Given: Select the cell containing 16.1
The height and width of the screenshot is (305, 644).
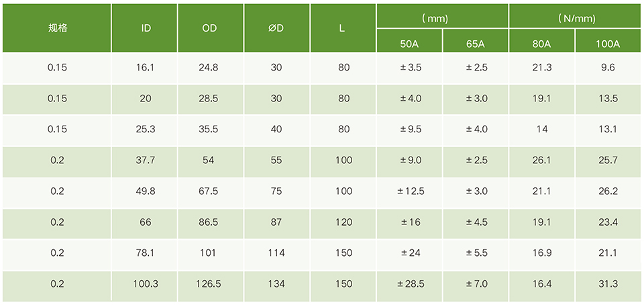Looking at the screenshot, I should pyautogui.click(x=146, y=68).
